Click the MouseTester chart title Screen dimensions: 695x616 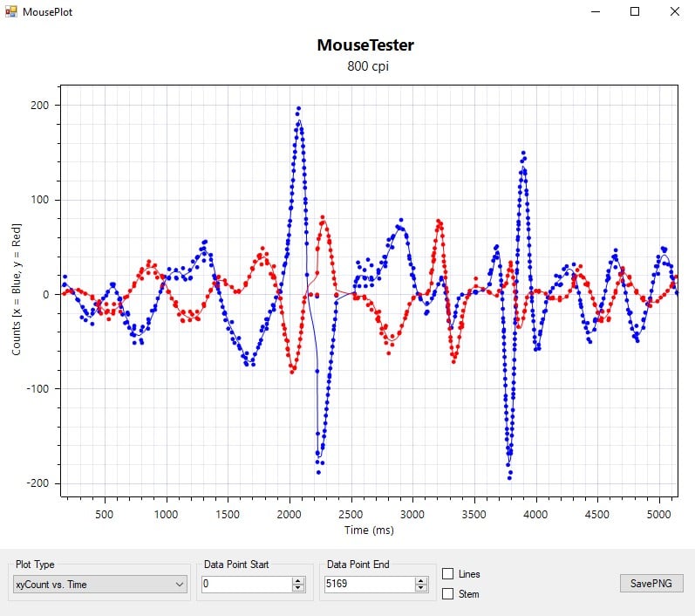click(x=365, y=44)
